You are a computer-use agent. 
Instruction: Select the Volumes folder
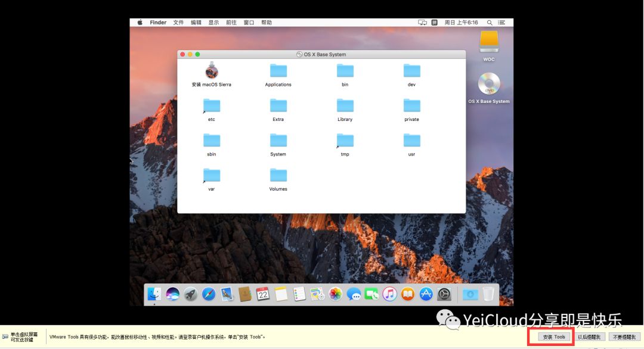pyautogui.click(x=278, y=176)
